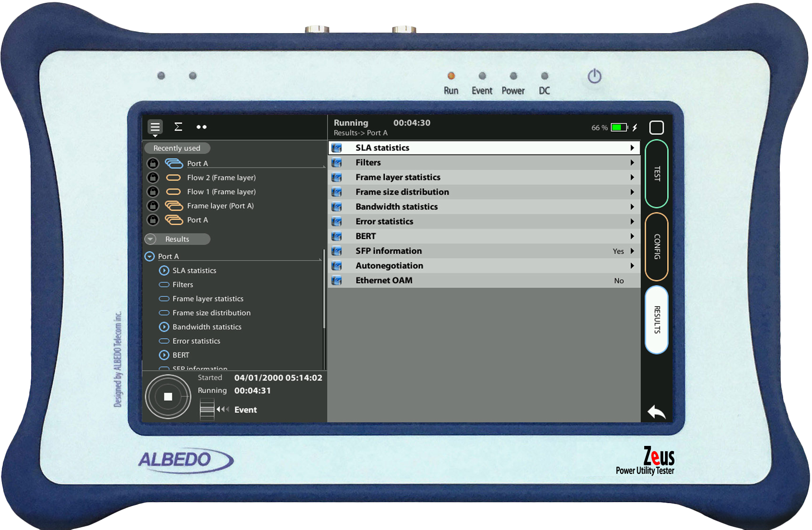Open the hamburger menu icon
812x530 pixels.
point(155,127)
